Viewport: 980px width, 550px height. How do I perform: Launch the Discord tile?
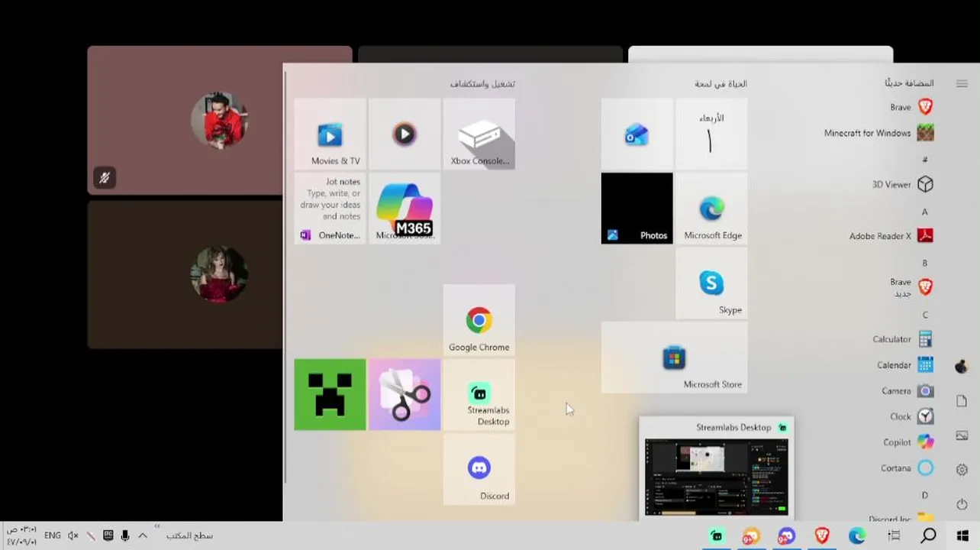pos(479,469)
